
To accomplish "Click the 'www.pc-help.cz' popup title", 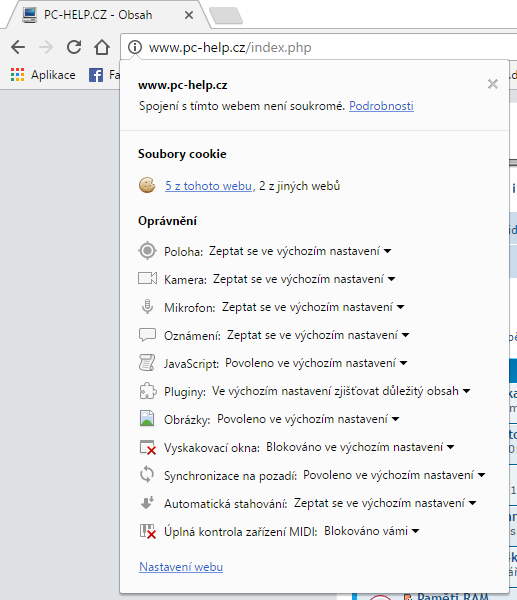I will (x=183, y=85).
